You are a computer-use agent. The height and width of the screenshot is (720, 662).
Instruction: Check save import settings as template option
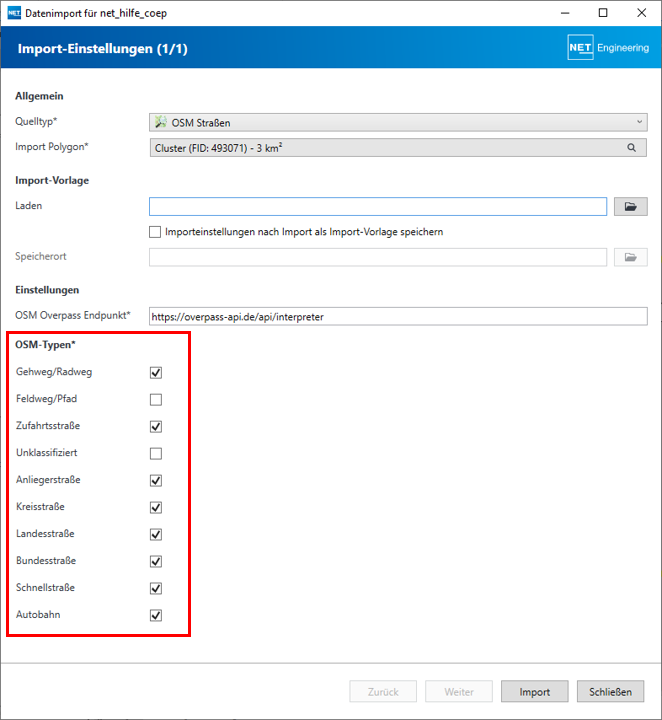click(x=155, y=232)
